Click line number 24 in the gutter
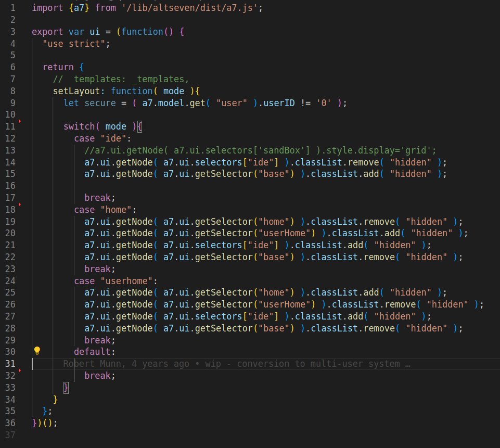Screen dimensions: 500x448 coord(10,281)
